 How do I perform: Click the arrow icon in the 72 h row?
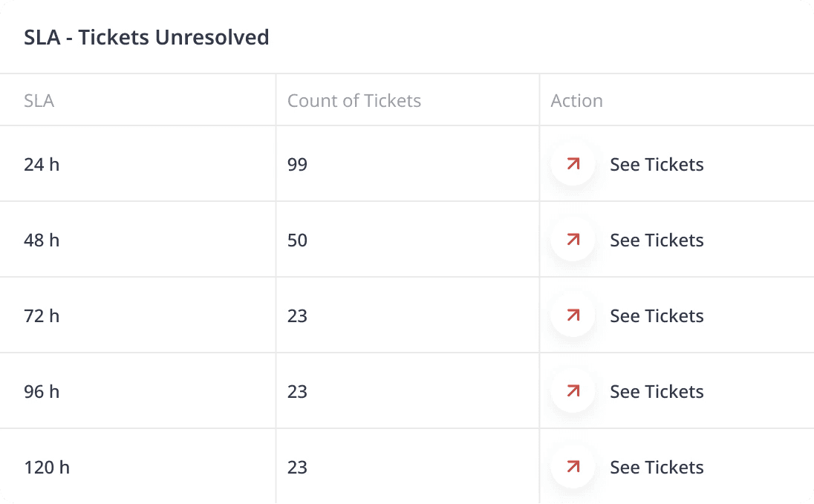pyautogui.click(x=573, y=315)
